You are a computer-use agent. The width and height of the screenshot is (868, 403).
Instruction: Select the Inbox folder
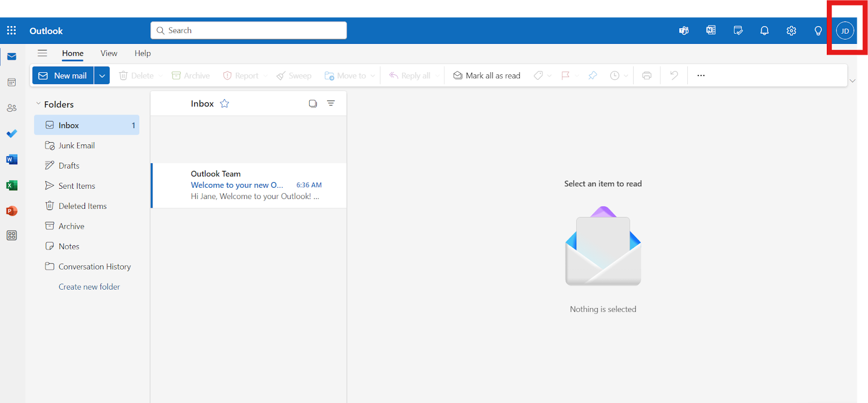click(x=87, y=125)
